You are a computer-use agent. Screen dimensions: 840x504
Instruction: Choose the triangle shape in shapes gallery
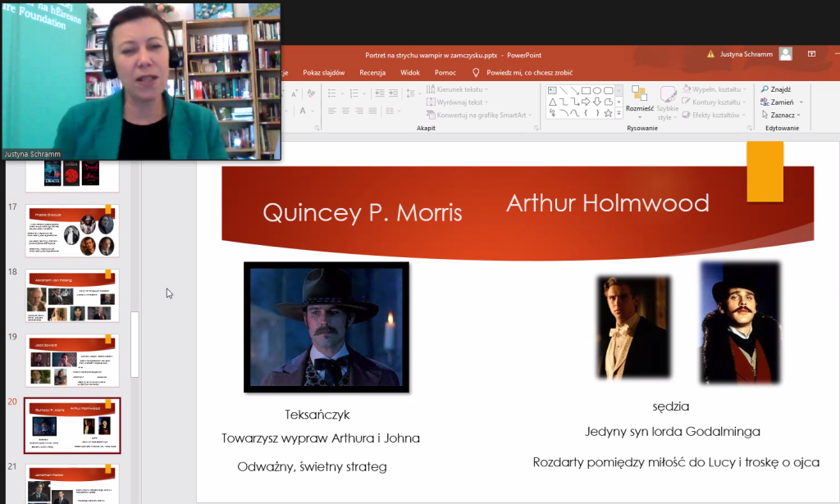pyautogui.click(x=553, y=102)
